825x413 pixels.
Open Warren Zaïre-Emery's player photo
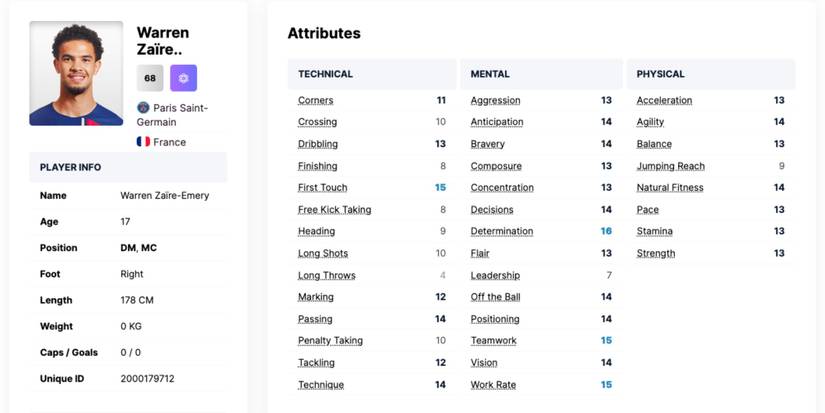[x=76, y=73]
